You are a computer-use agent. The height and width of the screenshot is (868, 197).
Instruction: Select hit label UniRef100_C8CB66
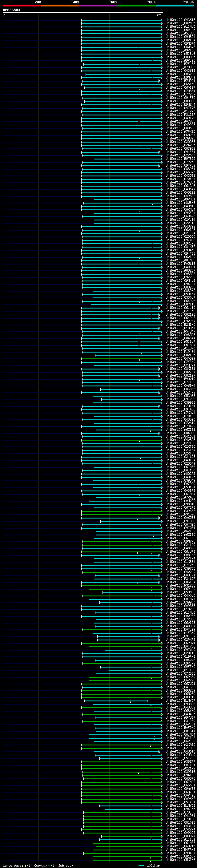(180, 389)
